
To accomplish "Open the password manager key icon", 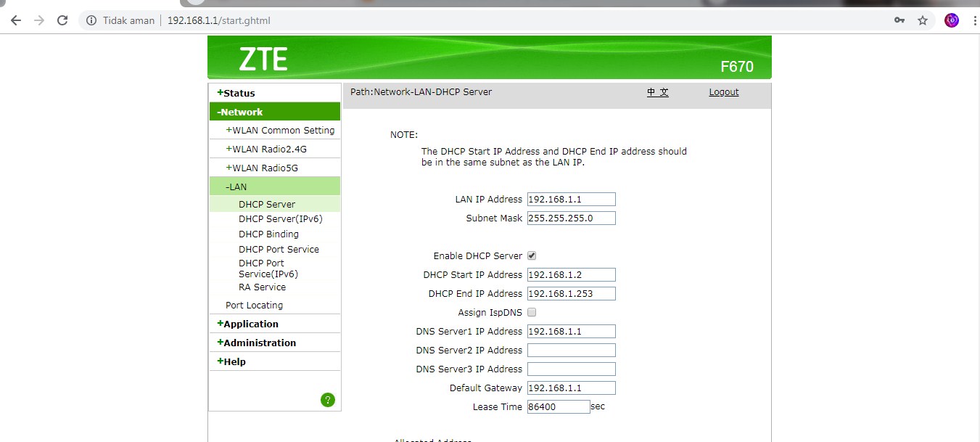I will point(899,20).
